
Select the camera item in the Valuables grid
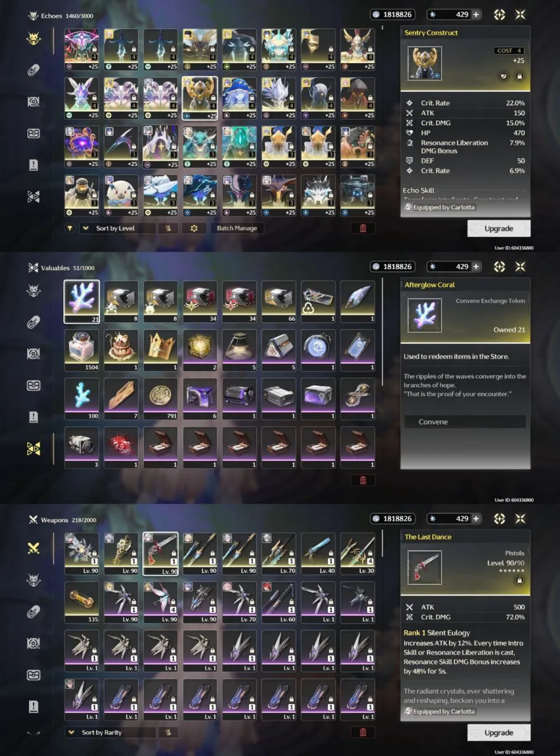[82, 448]
